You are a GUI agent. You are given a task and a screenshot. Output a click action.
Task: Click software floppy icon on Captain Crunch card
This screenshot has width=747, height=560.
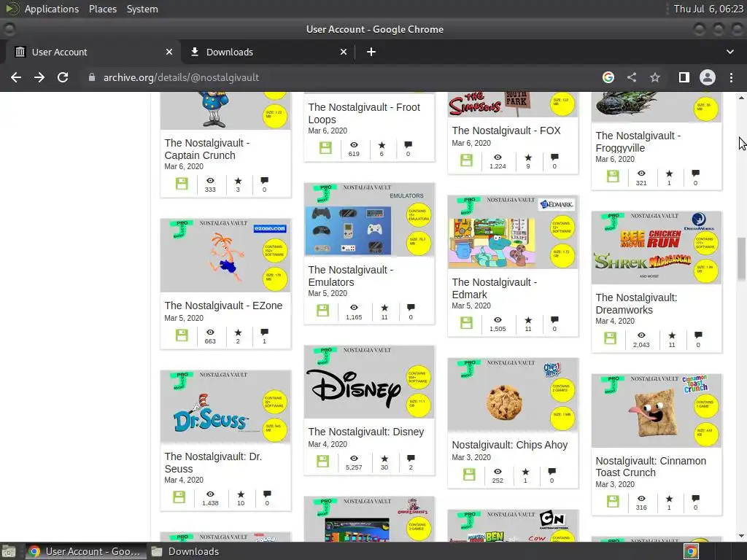(182, 183)
